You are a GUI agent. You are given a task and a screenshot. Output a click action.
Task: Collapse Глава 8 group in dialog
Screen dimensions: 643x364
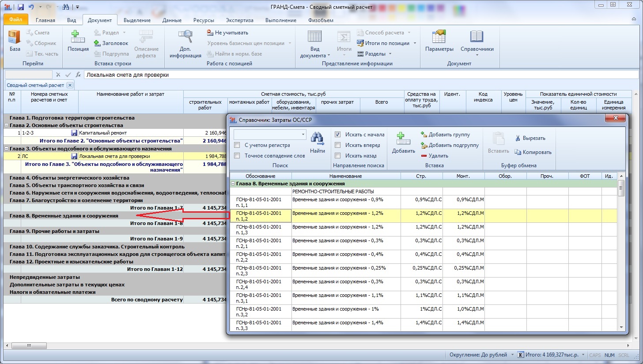(233, 184)
